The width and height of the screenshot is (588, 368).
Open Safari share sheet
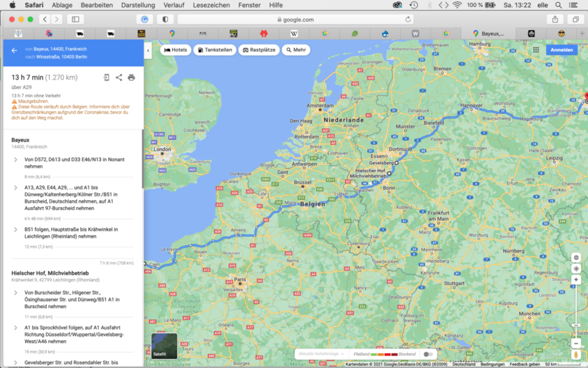pos(555,19)
